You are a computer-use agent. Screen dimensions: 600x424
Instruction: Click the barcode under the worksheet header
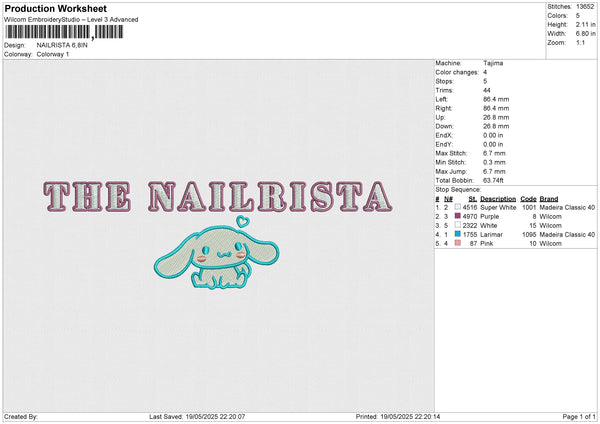(x=64, y=32)
